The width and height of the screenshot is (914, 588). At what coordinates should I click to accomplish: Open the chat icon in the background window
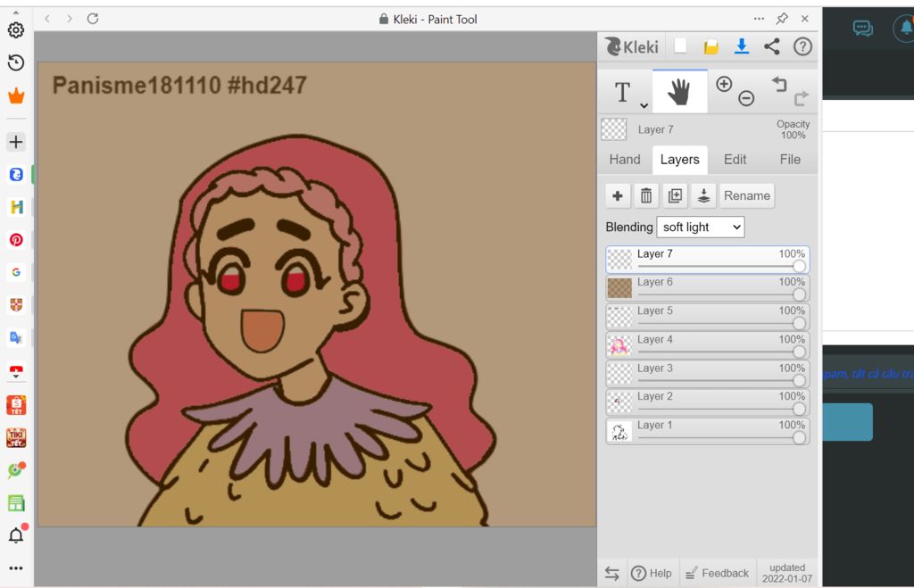(x=863, y=28)
